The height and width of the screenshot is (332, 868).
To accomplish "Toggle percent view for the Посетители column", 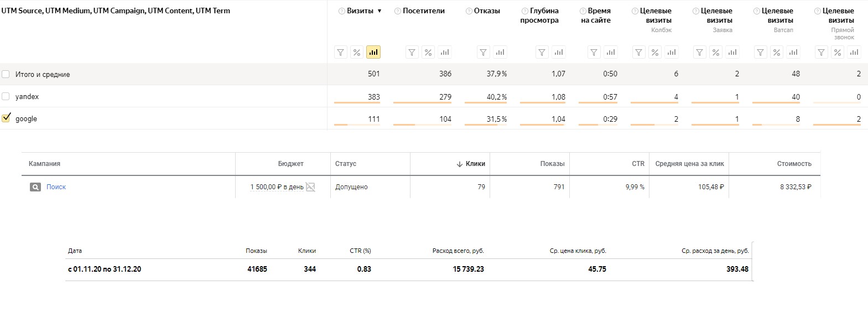I will (x=428, y=53).
